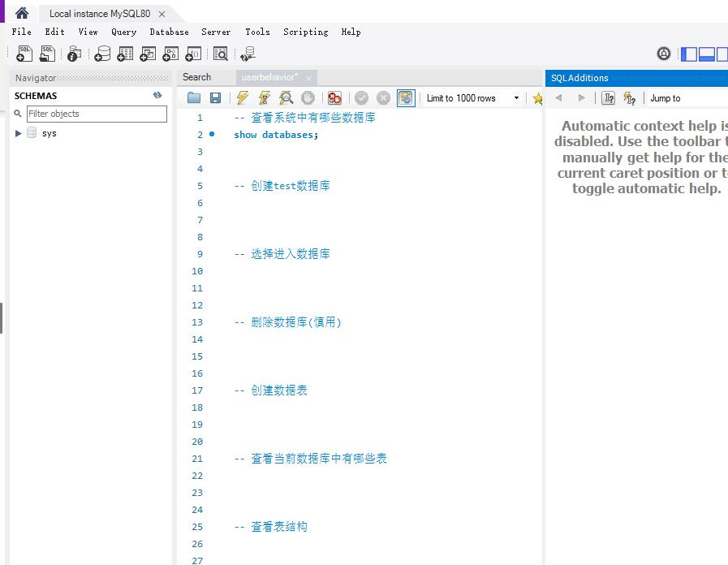Click the comment 查看当前数据库中有哪些表 on line 21
728x565 pixels.
coord(310,459)
